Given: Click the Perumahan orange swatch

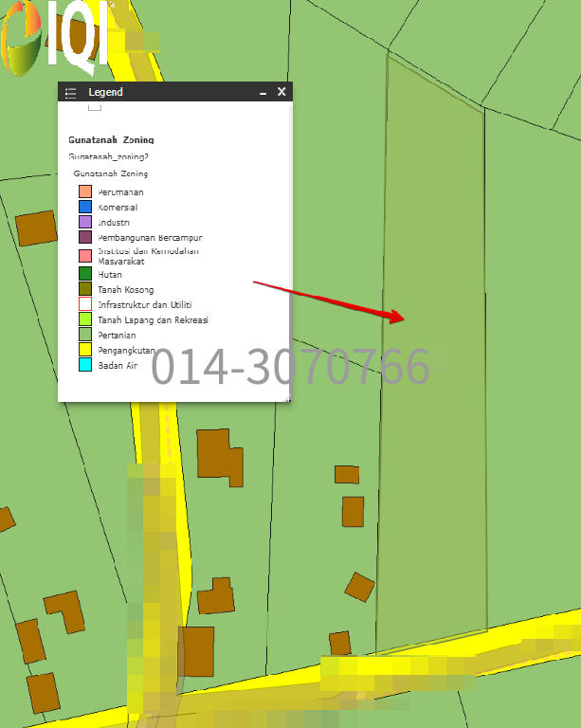Looking at the screenshot, I should [85, 191].
